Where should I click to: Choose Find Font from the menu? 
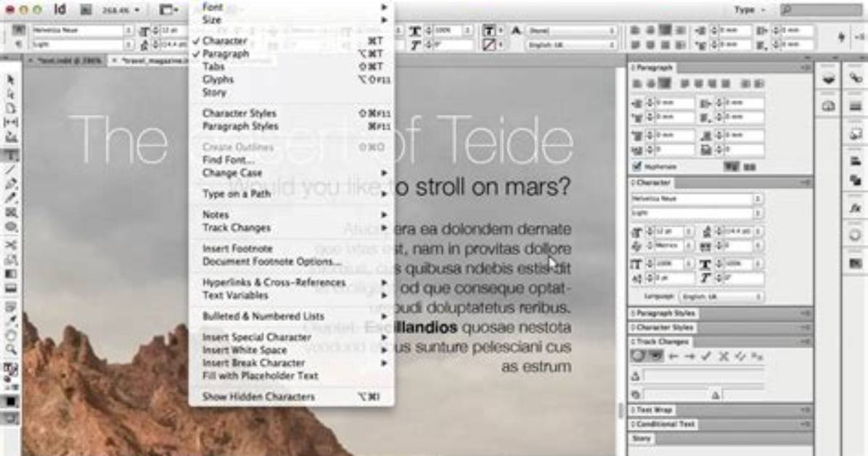229,160
